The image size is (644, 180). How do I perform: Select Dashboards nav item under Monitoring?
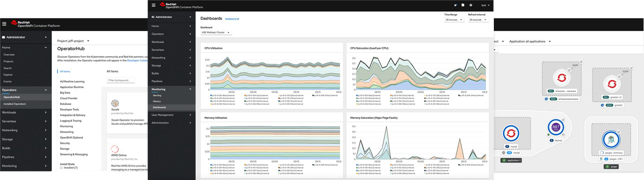pos(171,107)
